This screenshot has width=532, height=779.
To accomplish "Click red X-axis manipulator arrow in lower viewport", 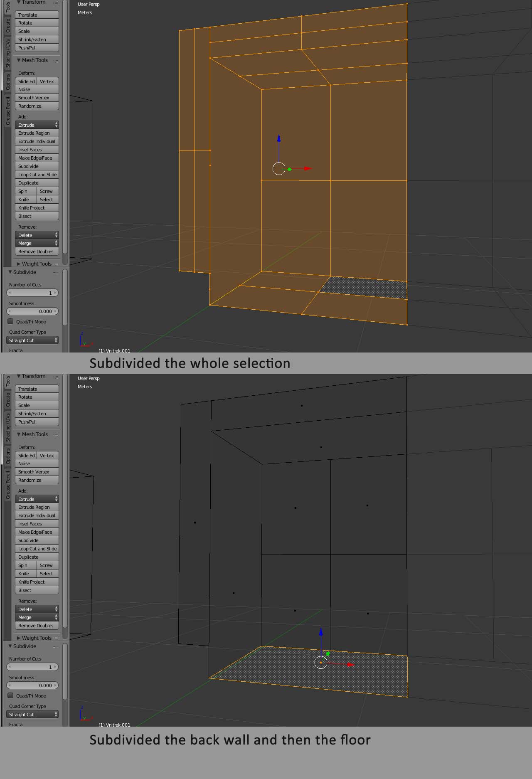I will pyautogui.click(x=350, y=665).
